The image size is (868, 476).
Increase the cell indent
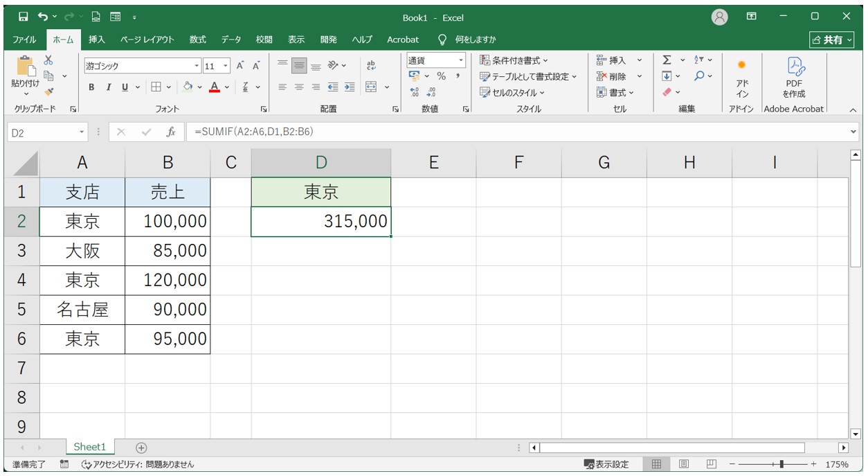tap(350, 87)
